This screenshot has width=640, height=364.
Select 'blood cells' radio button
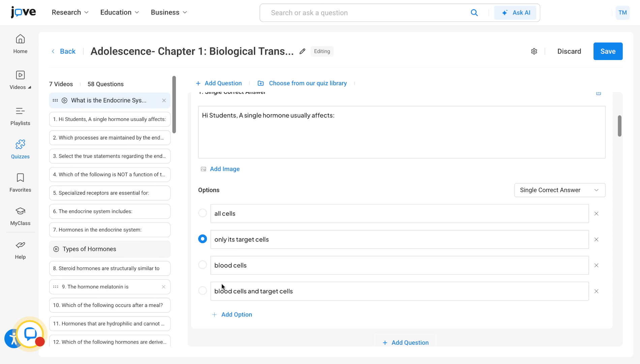(x=203, y=265)
